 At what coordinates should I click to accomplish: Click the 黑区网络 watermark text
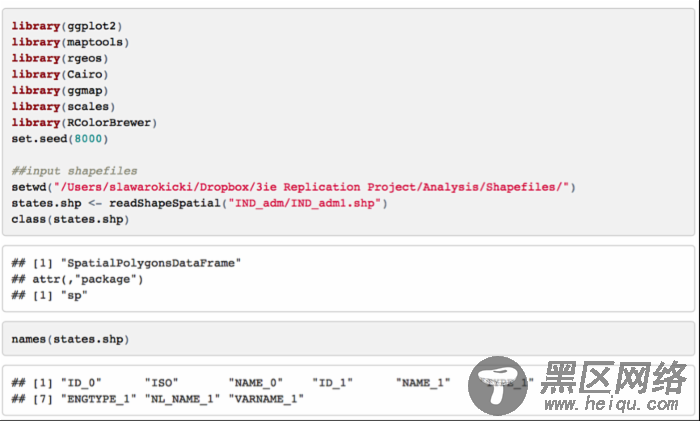[613, 377]
